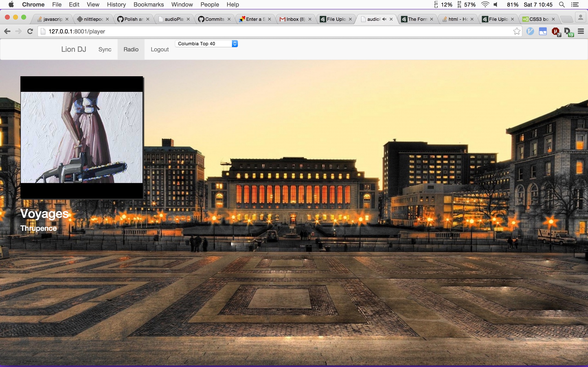The width and height of the screenshot is (588, 367).
Task: Open the Sync page link
Action: click(x=105, y=49)
